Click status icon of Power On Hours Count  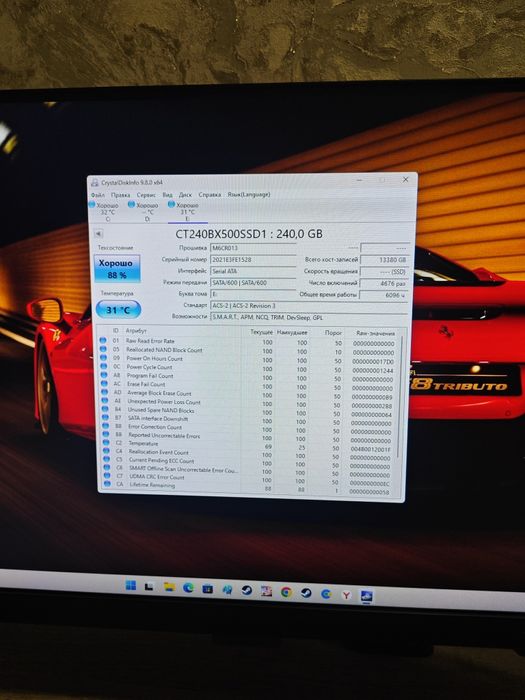(x=103, y=358)
